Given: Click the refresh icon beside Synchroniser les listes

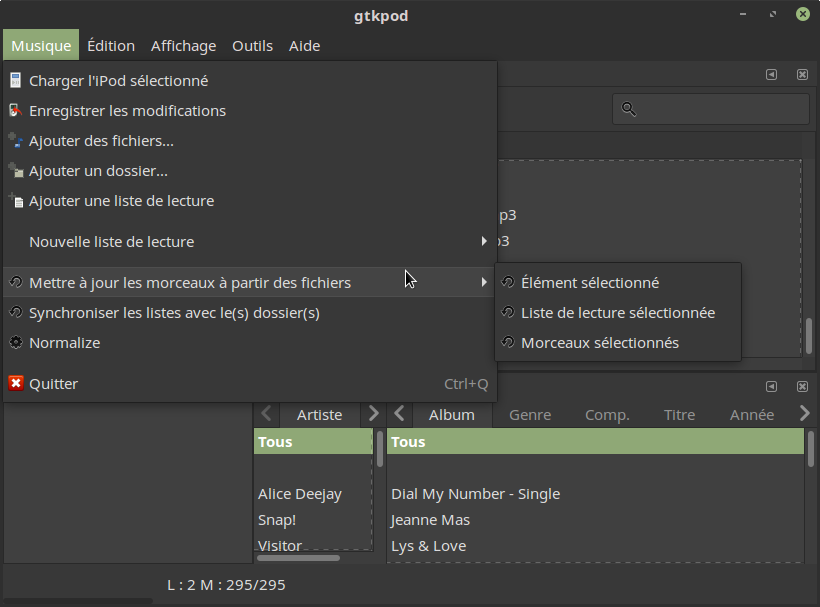Looking at the screenshot, I should (15, 313).
